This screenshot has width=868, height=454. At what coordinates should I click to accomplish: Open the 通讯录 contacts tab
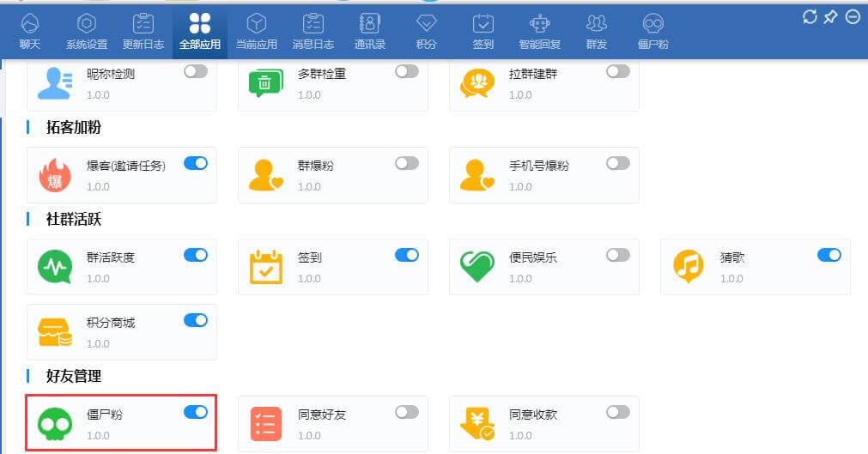tap(369, 32)
